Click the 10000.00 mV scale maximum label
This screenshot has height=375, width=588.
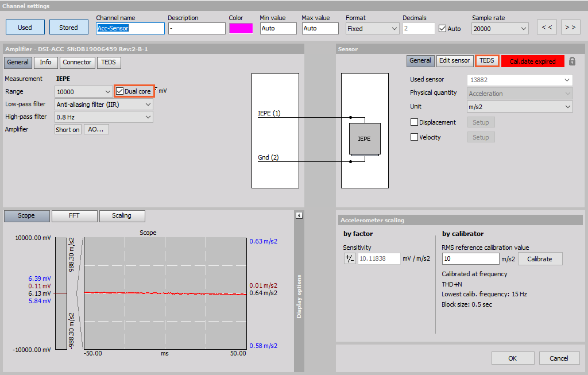[x=33, y=238]
